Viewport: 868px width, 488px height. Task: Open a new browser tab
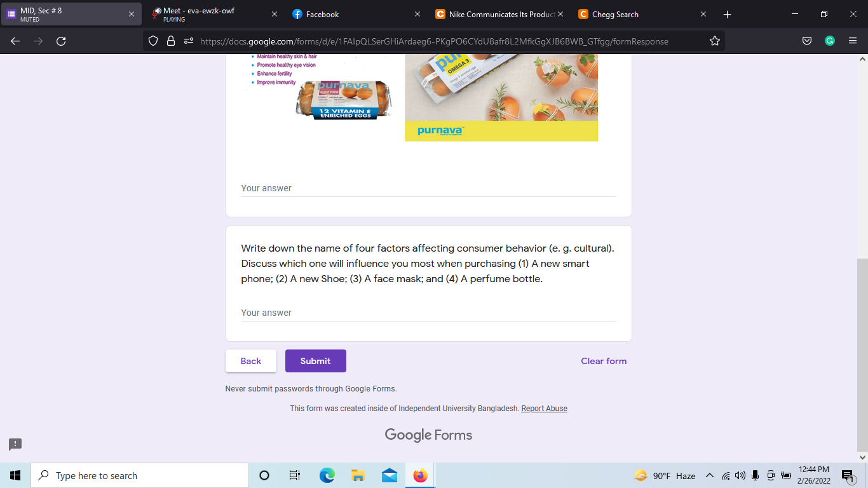728,14
